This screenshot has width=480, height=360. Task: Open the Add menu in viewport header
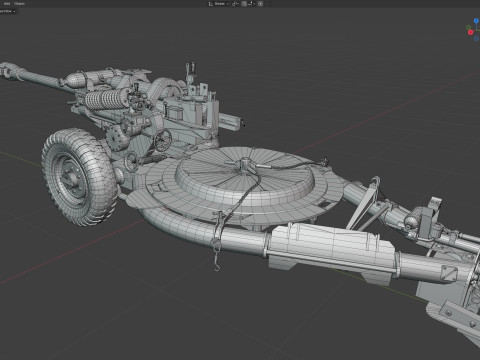click(7, 4)
